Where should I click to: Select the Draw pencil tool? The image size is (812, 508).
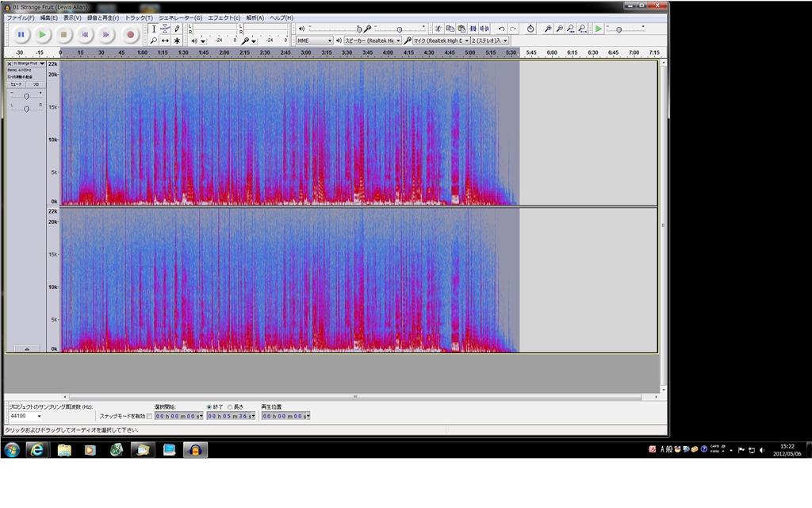coord(177,29)
